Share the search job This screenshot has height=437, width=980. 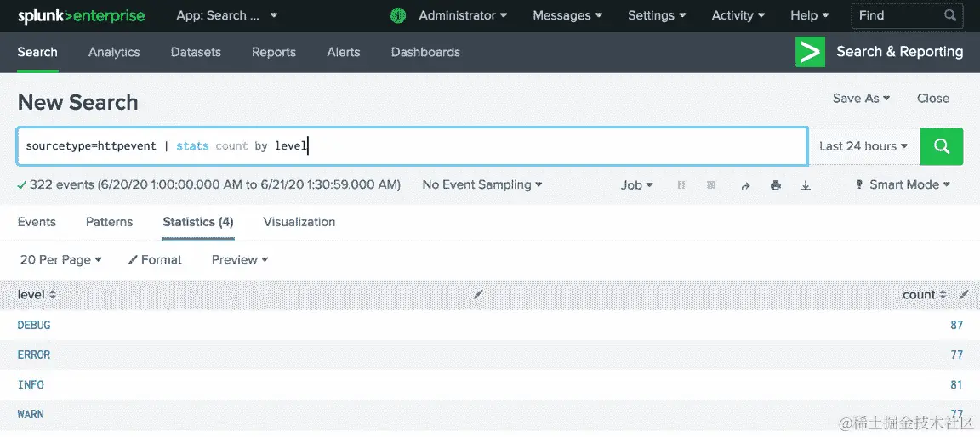point(745,185)
